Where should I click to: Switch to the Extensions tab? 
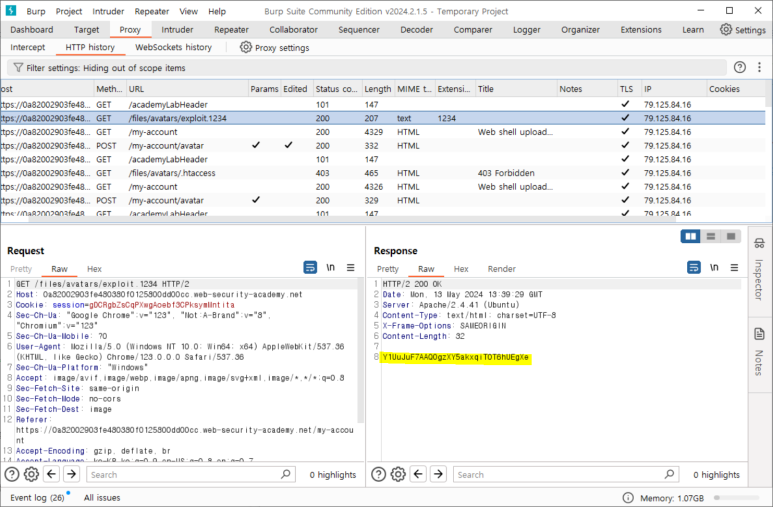[x=641, y=30]
